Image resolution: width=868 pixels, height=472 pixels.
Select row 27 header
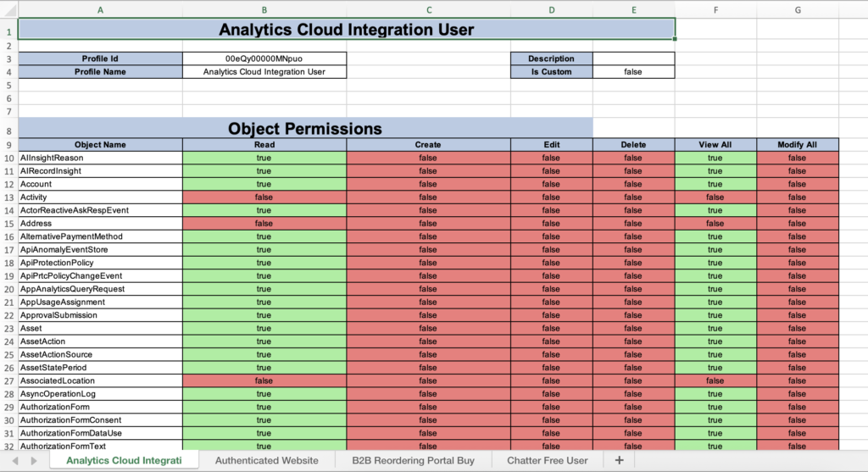pos(8,381)
